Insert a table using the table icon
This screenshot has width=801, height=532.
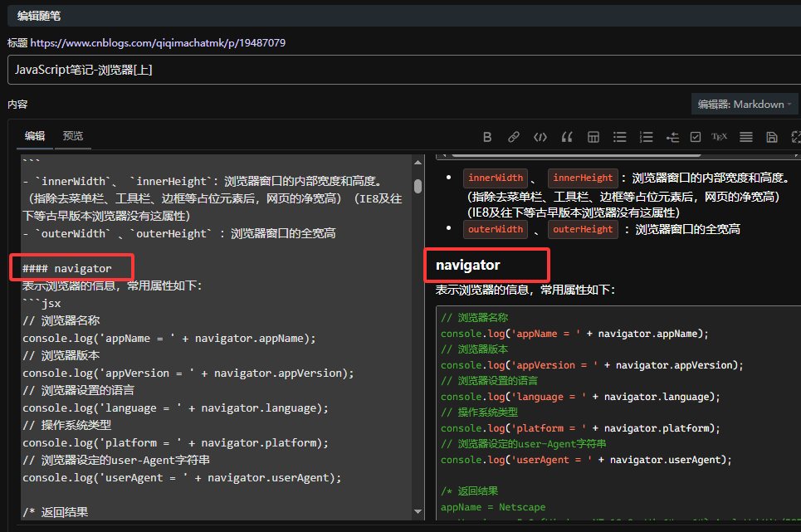pyautogui.click(x=593, y=137)
